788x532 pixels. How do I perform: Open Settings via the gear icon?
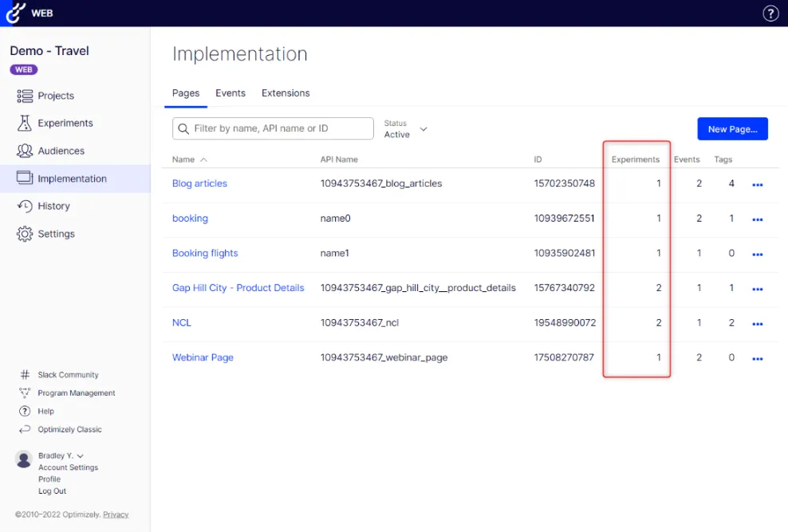pyautogui.click(x=25, y=234)
